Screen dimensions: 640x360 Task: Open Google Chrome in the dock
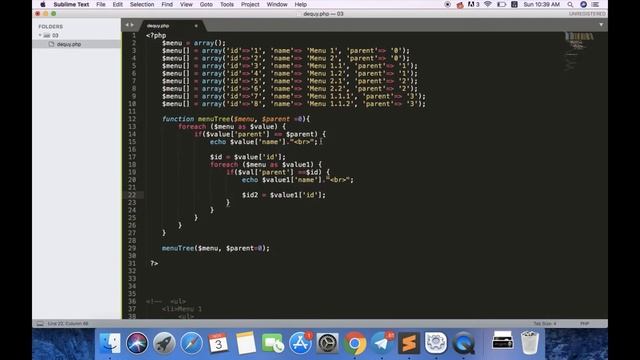point(354,343)
